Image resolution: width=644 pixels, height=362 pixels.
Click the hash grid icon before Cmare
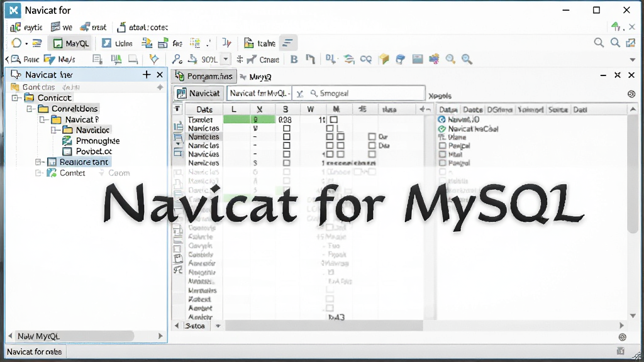pos(240,60)
